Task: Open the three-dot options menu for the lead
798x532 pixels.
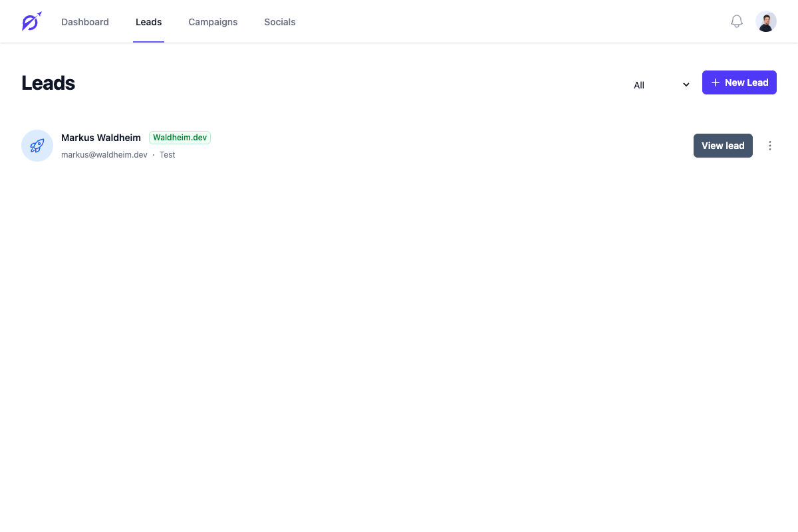Action: tap(769, 146)
